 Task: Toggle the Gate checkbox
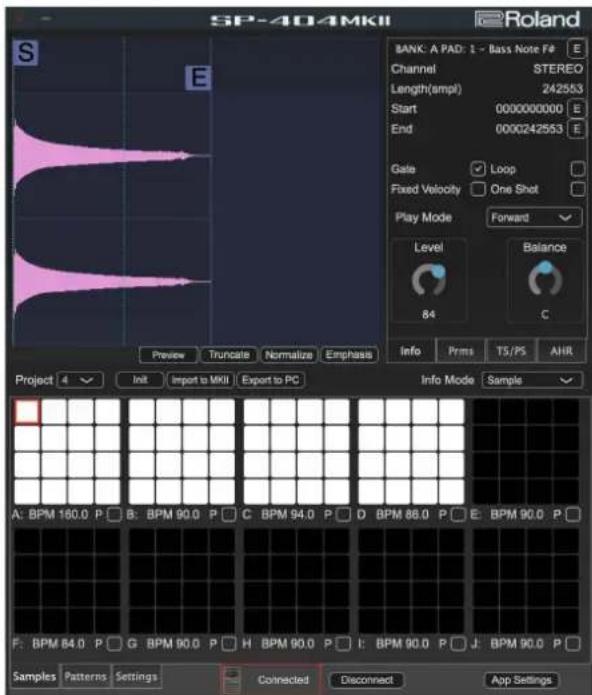coord(478,168)
